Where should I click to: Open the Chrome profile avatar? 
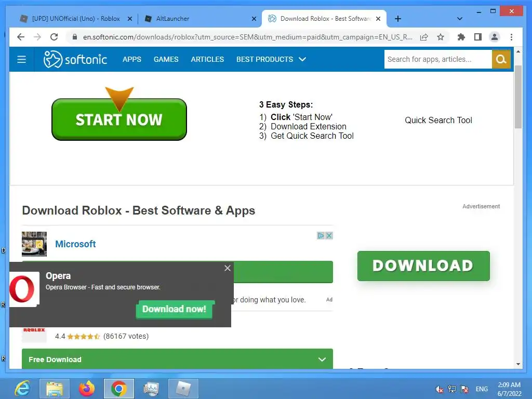point(495,37)
